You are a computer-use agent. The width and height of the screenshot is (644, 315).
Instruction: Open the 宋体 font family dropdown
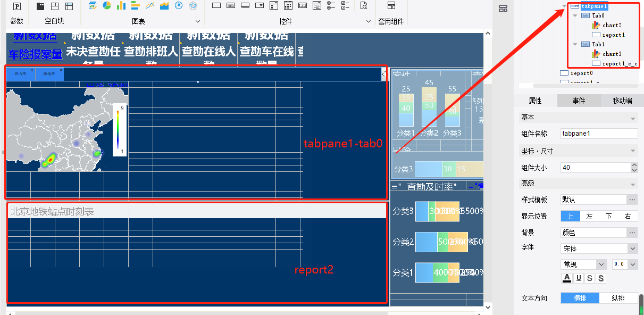[599, 248]
